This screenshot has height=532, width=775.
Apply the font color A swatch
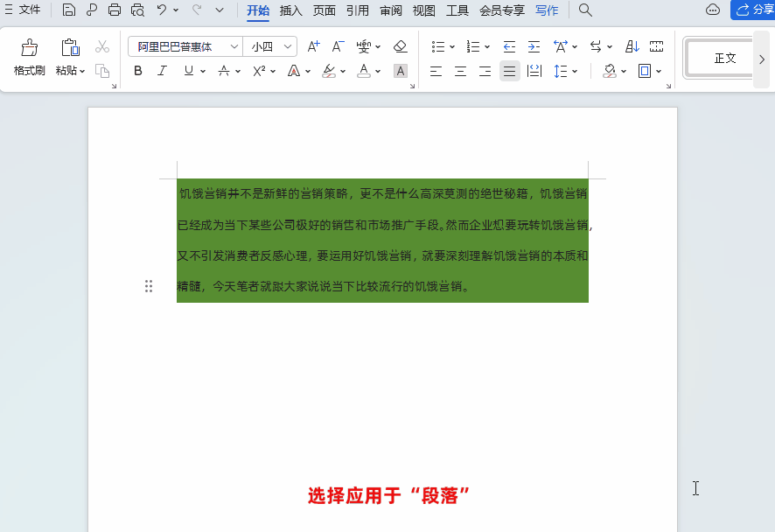tap(364, 71)
